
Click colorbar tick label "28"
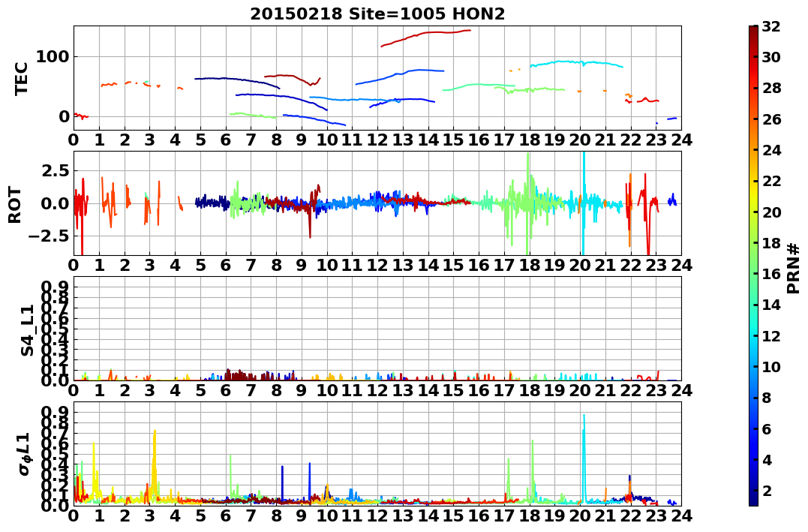pos(771,88)
